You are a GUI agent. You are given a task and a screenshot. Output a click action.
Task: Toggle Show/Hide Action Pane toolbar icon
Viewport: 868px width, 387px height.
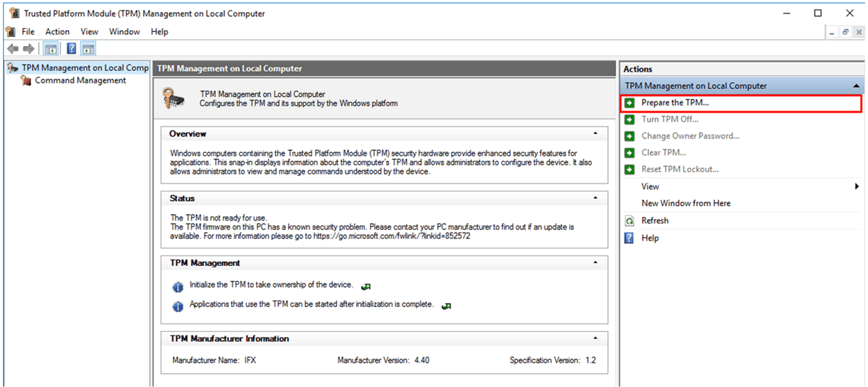tap(88, 49)
